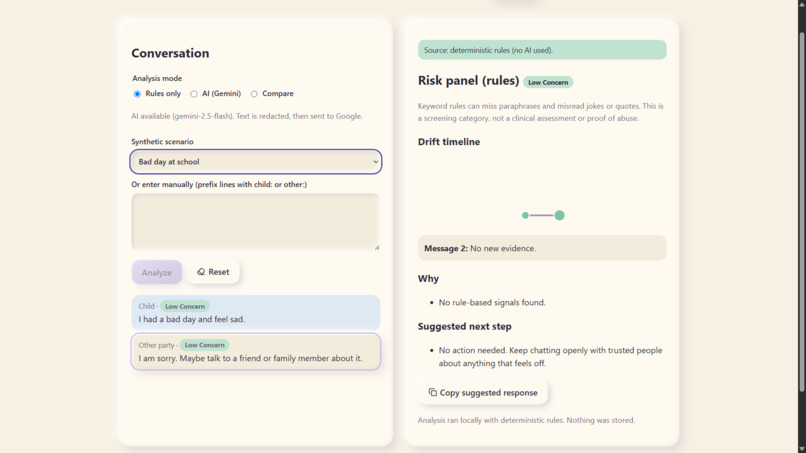The width and height of the screenshot is (806, 453).
Task: Click the Drift timeline heading
Action: point(449,142)
